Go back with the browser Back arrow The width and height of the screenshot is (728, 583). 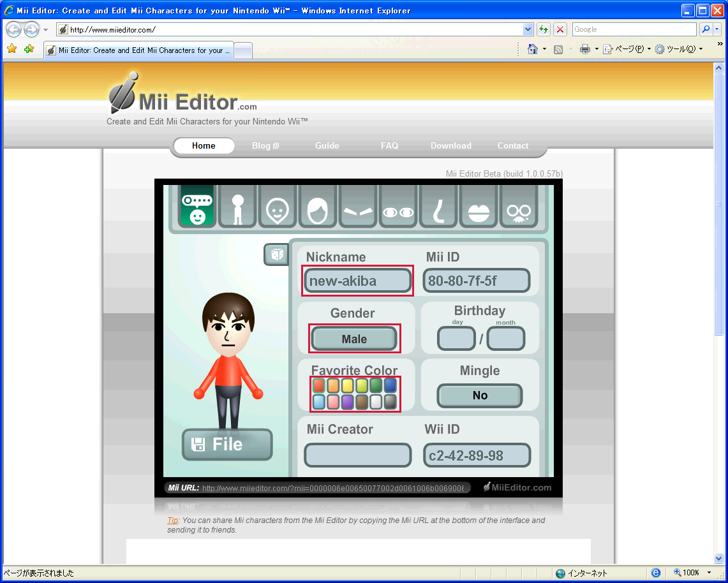14,30
